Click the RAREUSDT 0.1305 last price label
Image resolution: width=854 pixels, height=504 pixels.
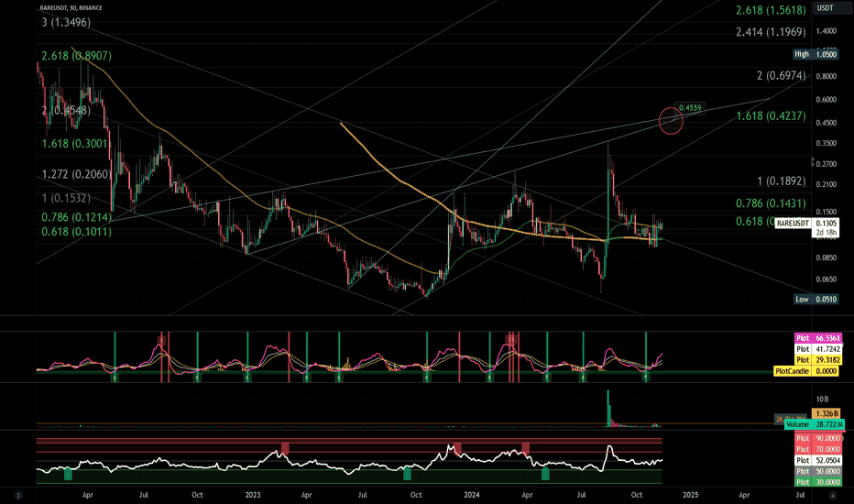coord(806,224)
